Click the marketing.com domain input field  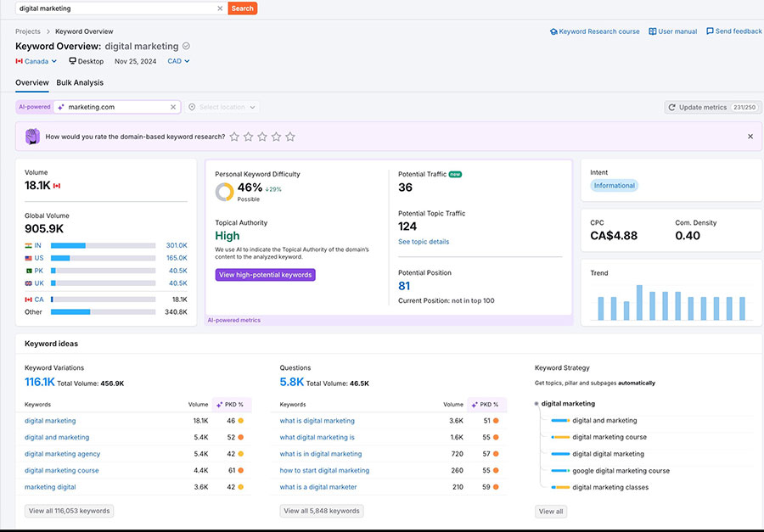(x=117, y=107)
